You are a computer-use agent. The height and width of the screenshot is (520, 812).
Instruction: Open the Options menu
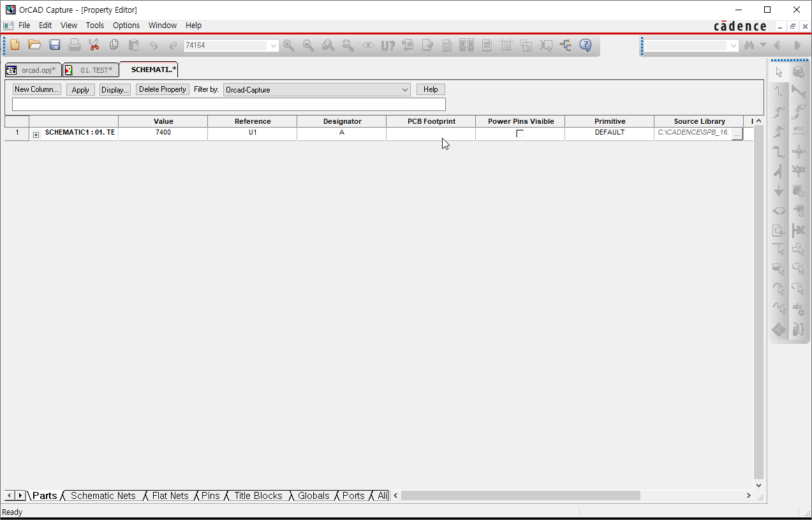point(126,26)
